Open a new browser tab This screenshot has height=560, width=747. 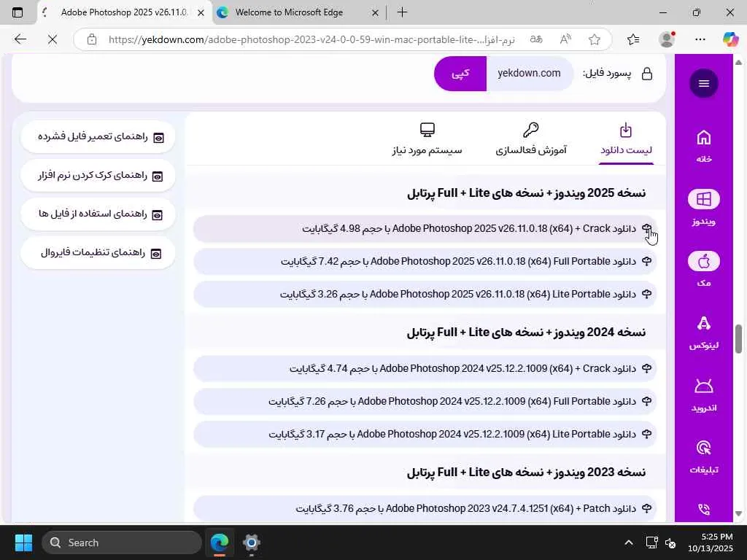402,12
